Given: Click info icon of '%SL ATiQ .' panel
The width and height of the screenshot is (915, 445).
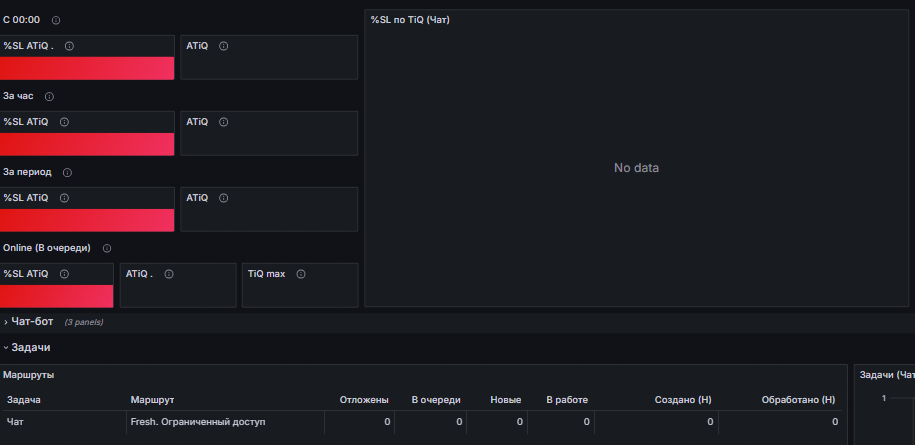Looking at the screenshot, I should pos(69,46).
